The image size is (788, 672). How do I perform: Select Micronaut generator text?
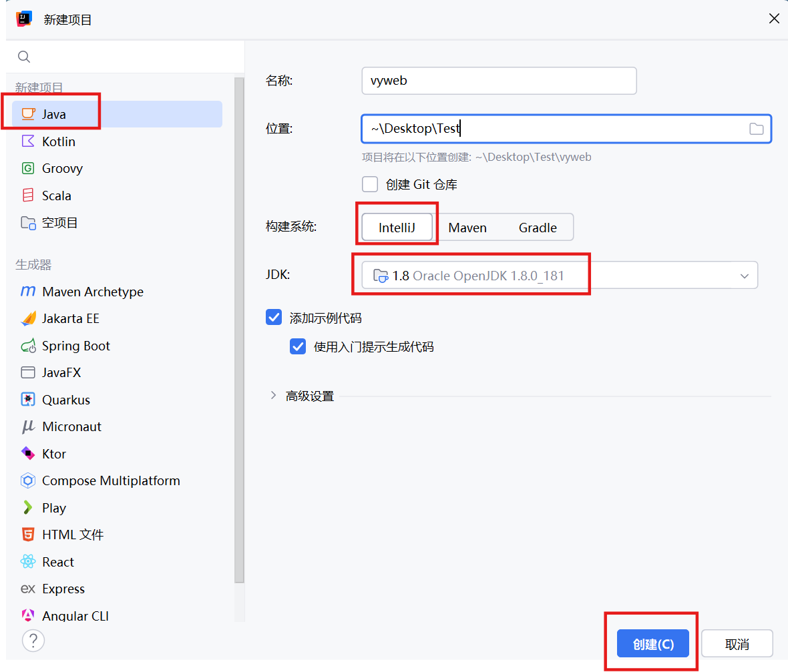coord(72,426)
